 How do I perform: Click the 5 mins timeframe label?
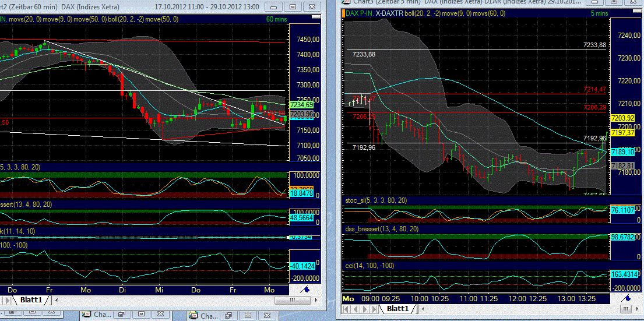(599, 13)
